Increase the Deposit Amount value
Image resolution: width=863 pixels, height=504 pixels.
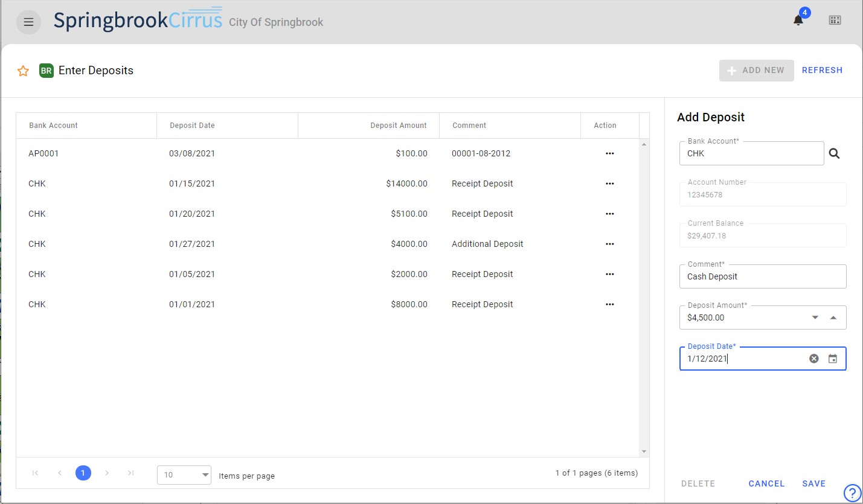(833, 317)
